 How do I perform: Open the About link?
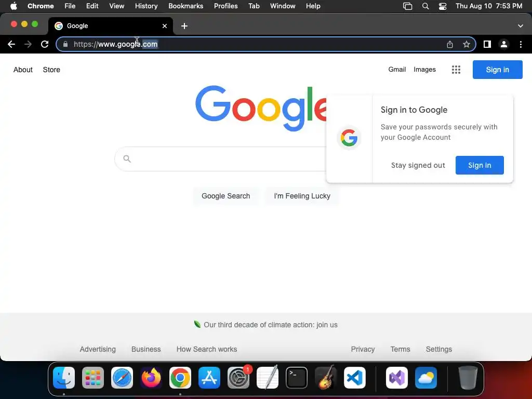point(23,70)
